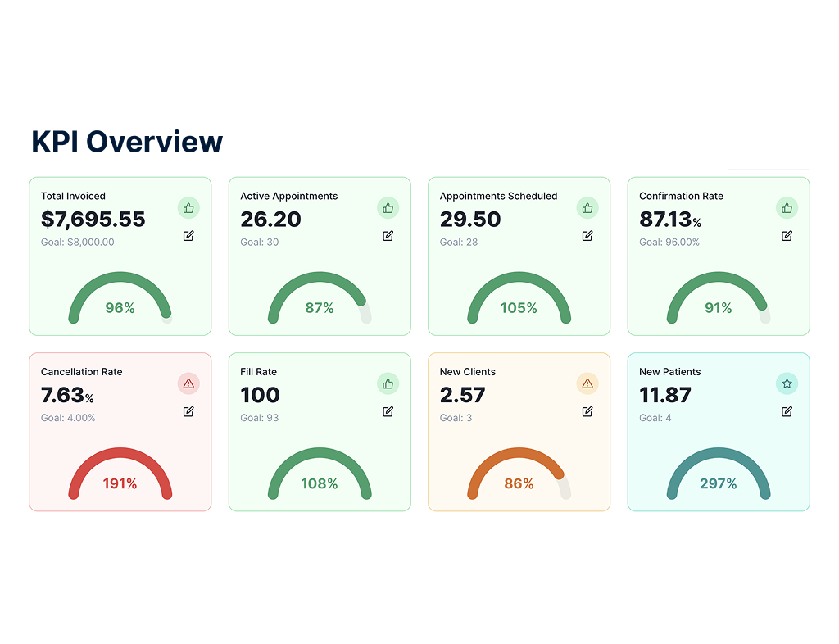Select the star icon on New Patients card
The width and height of the screenshot is (839, 644).
click(787, 383)
